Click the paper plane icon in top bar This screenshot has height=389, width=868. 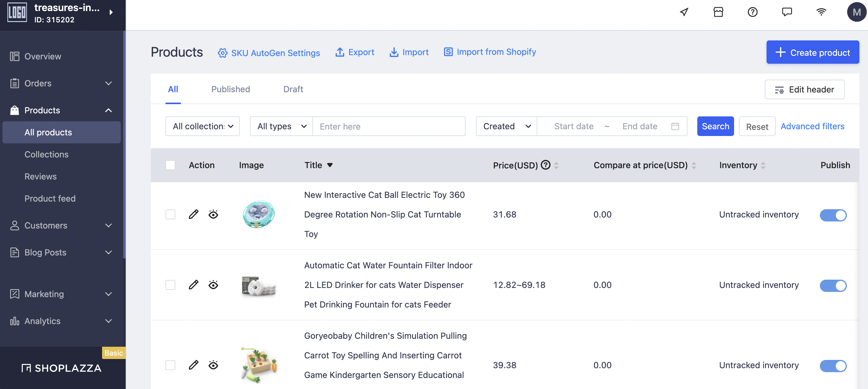pyautogui.click(x=684, y=12)
